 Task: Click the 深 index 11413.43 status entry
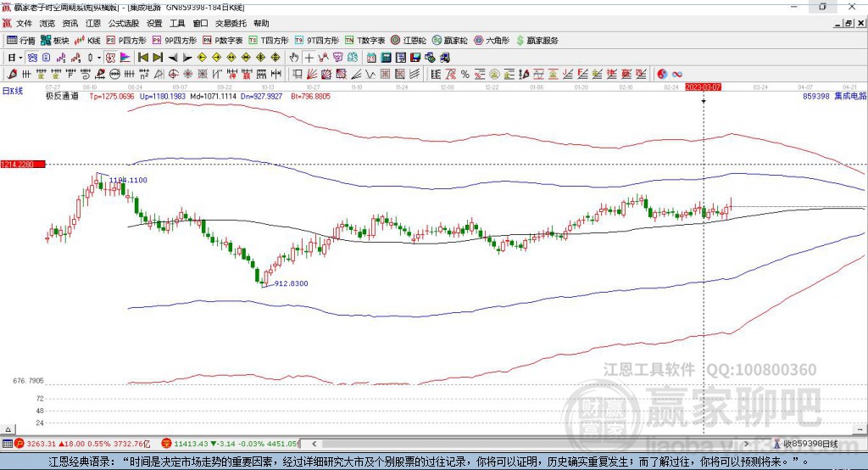231,444
